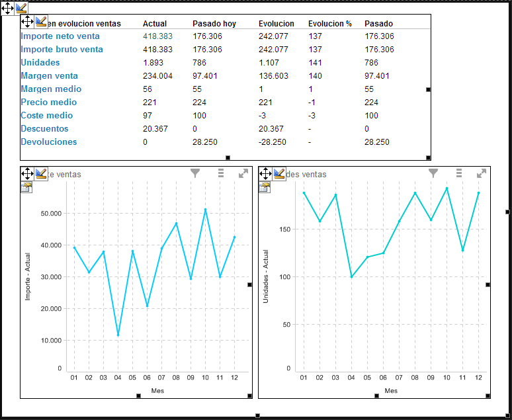Click the 'Margen venta' row label
The width and height of the screenshot is (512, 420).
[x=49, y=76]
